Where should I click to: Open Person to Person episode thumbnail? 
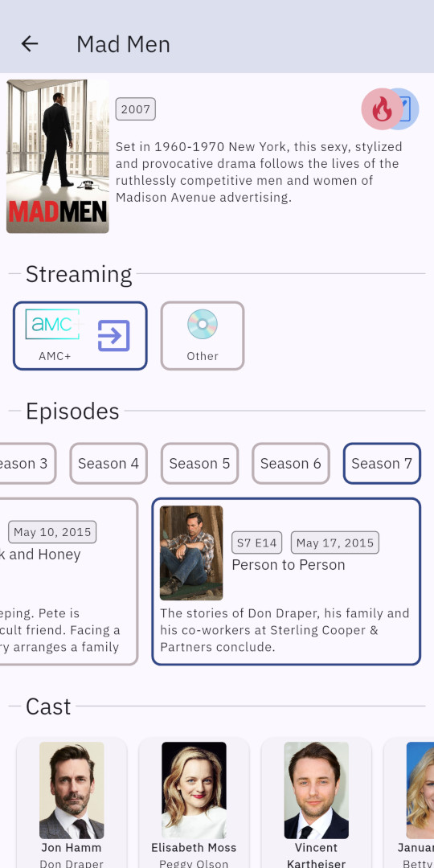tap(191, 553)
